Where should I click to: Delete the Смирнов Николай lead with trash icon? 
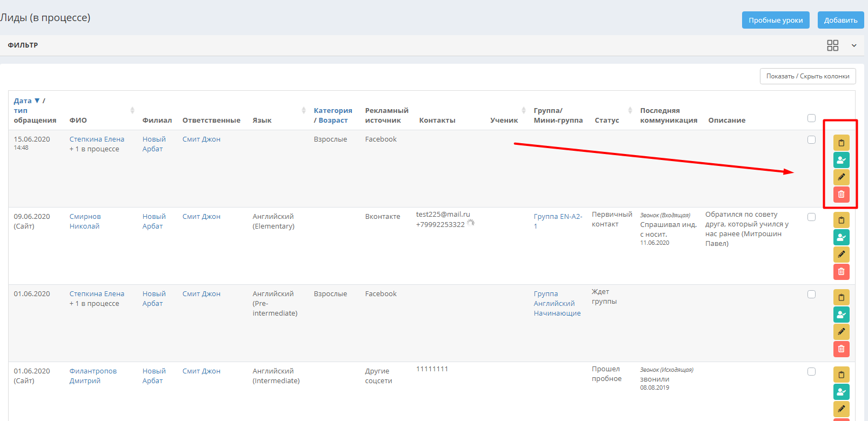click(842, 272)
